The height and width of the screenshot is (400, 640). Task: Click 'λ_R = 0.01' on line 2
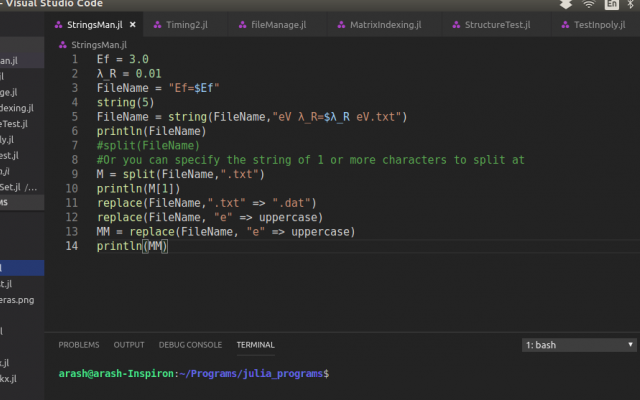pos(129,73)
